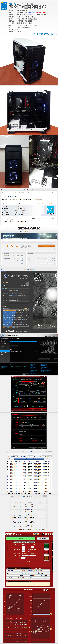Click the Save button in 3DMark 11

[51, 264]
